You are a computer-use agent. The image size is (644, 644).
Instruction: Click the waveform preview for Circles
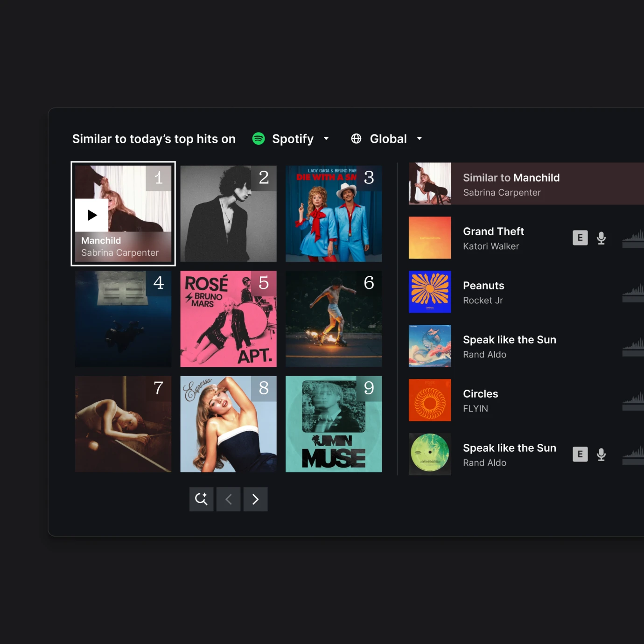coord(633,400)
